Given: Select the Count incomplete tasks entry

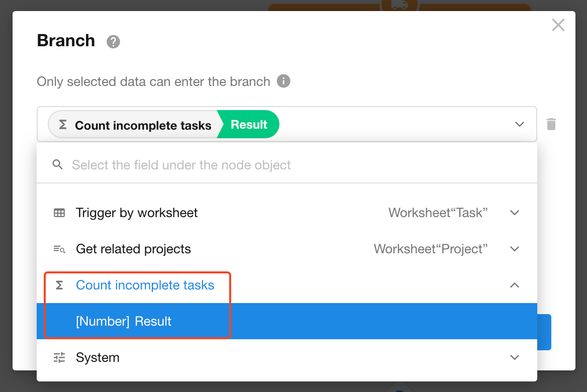Looking at the screenshot, I should click(145, 285).
